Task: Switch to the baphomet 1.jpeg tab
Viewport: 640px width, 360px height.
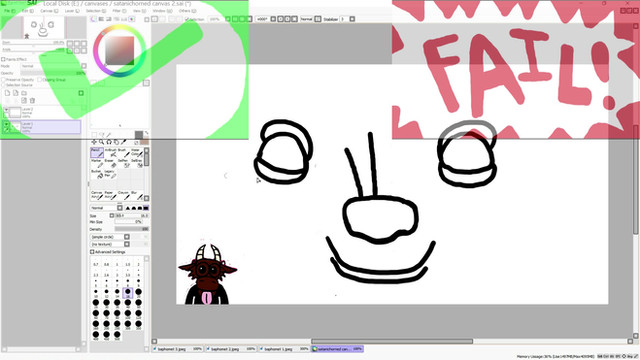Action: [x=284, y=349]
